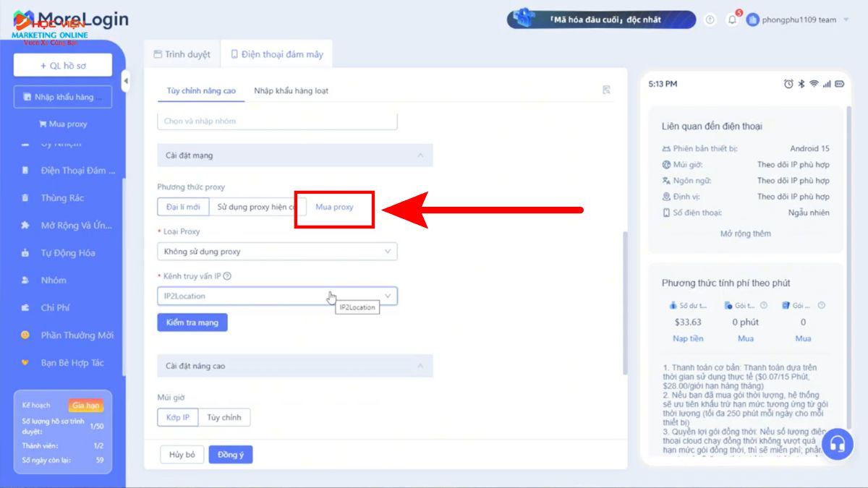Screen dimensions: 868x488
Task: Open Tự Động Hóa in sidebar
Action: (x=67, y=253)
